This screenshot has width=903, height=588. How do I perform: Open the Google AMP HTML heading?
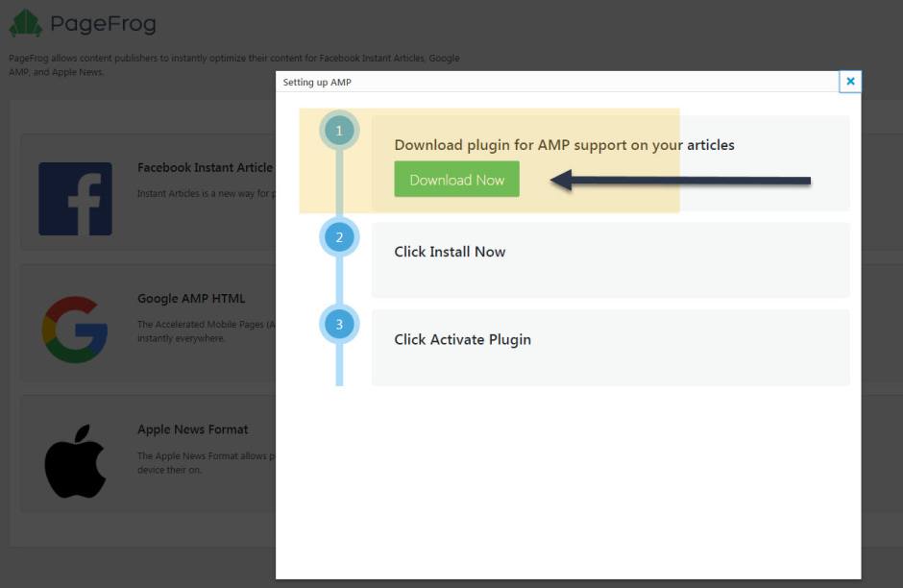click(191, 298)
